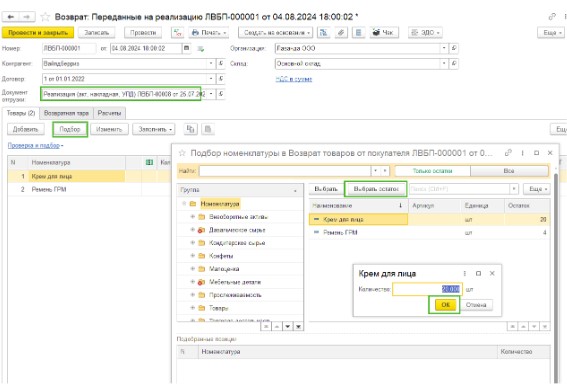This screenshot has width=567, height=388.
Task: Open the ЭДО dropdown menu
Action: click(425, 33)
